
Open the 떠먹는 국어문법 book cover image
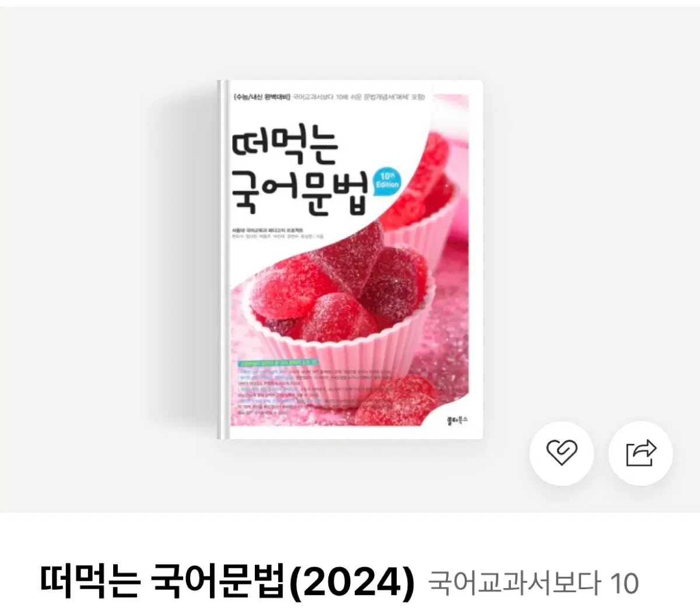click(x=350, y=260)
